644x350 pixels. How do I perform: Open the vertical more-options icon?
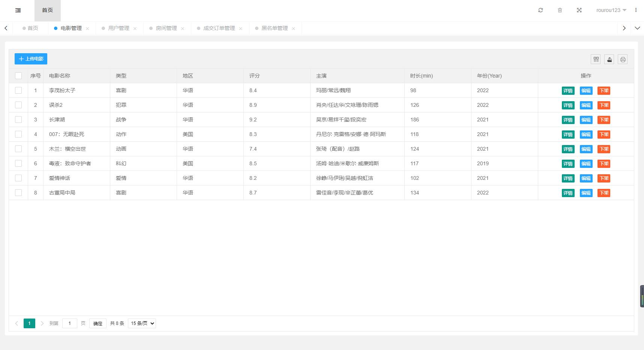(636, 10)
